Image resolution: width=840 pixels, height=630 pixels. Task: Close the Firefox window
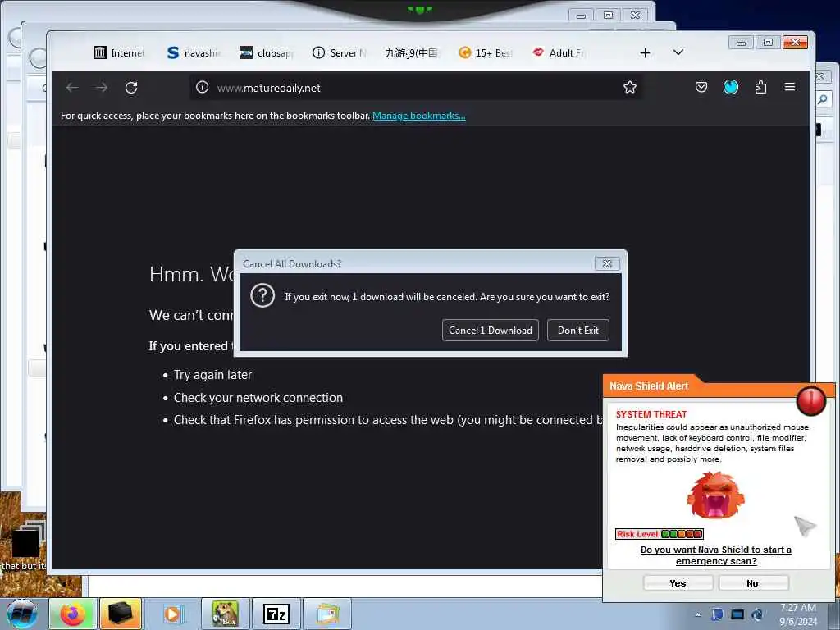tap(795, 43)
